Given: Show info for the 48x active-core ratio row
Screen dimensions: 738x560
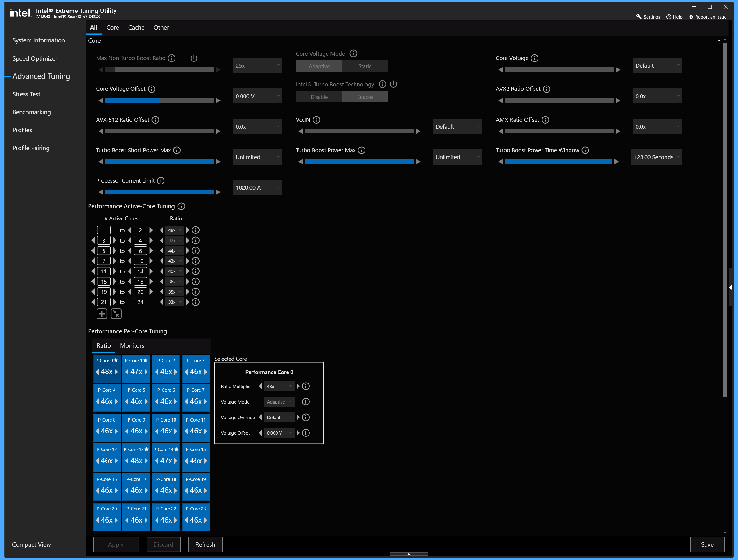Looking at the screenshot, I should click(x=196, y=230).
